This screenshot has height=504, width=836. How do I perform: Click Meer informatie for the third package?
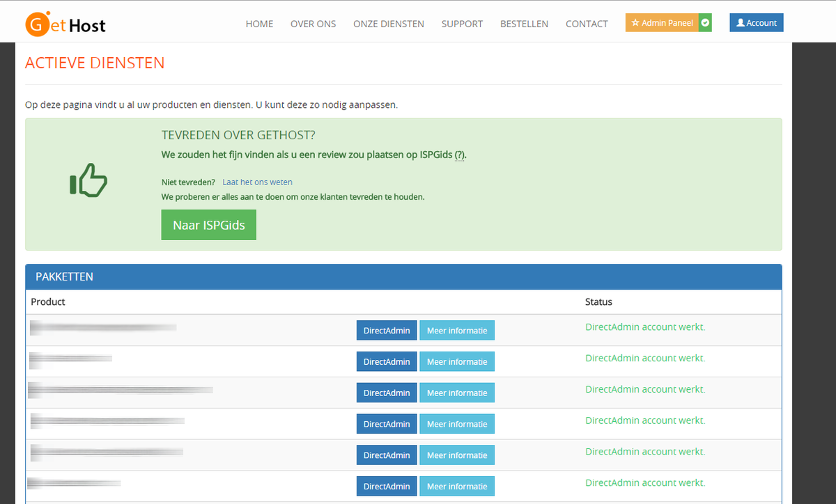457,393
